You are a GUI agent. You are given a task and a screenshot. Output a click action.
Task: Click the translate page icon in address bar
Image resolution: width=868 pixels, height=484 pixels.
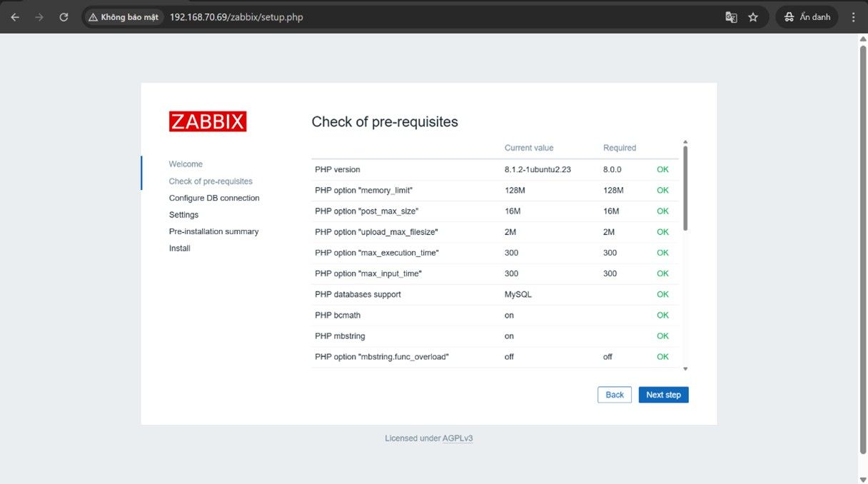(731, 17)
